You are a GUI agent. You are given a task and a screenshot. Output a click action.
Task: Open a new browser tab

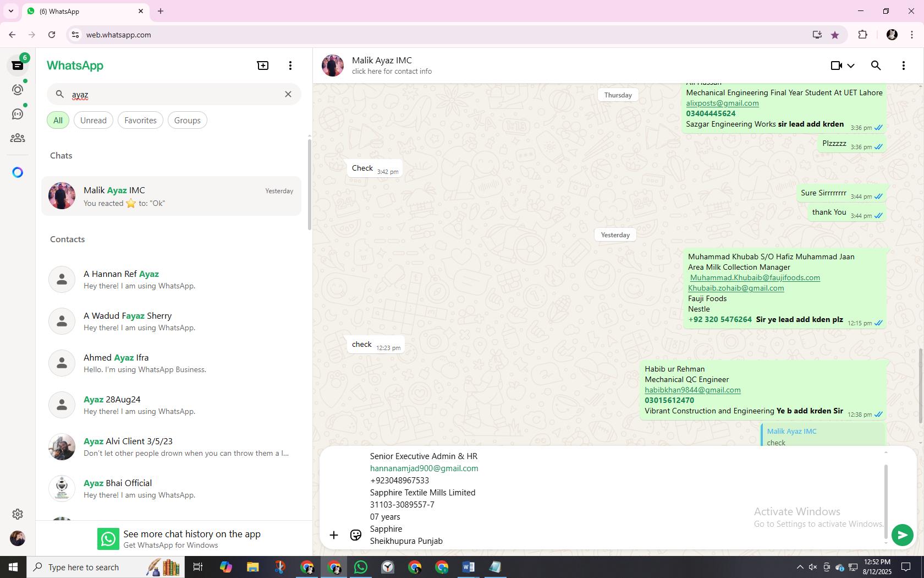pyautogui.click(x=161, y=11)
